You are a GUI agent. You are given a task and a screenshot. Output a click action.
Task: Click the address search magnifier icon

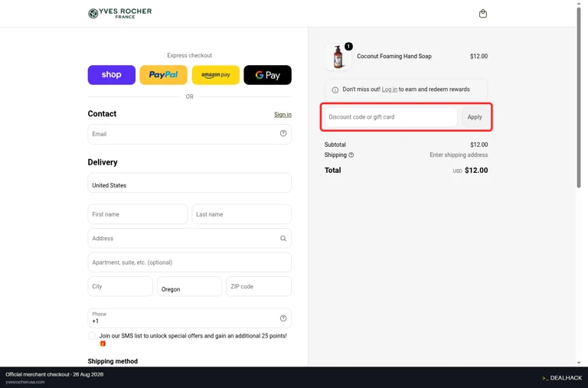[x=283, y=239]
